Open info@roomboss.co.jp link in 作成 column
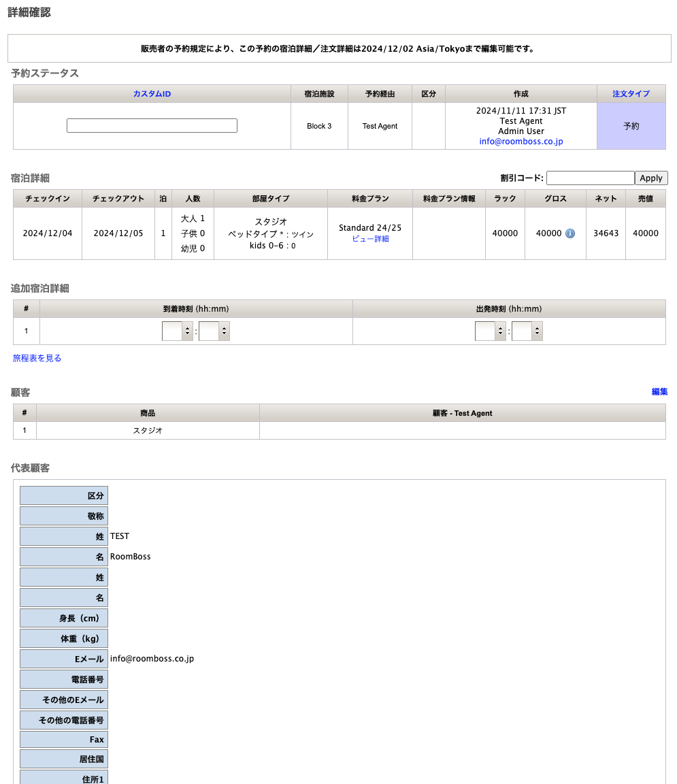The image size is (677, 784). tap(521, 142)
